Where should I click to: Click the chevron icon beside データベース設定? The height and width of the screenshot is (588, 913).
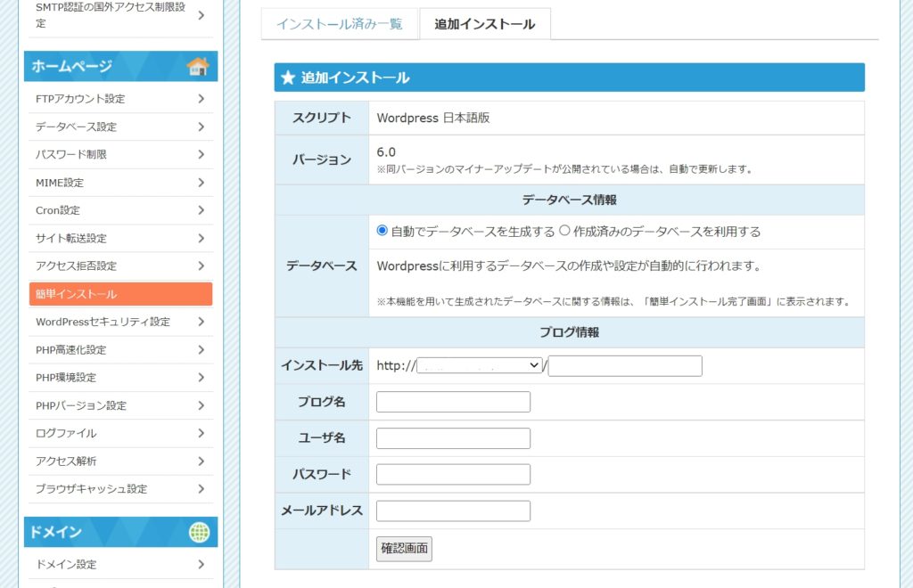[202, 127]
